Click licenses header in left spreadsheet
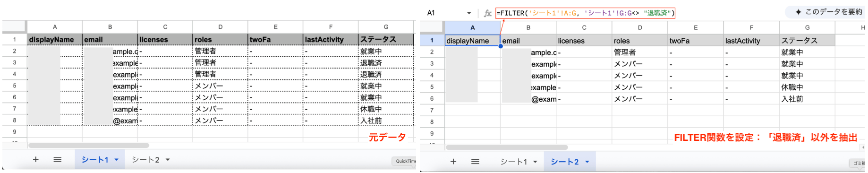The width and height of the screenshot is (868, 173). 165,40
